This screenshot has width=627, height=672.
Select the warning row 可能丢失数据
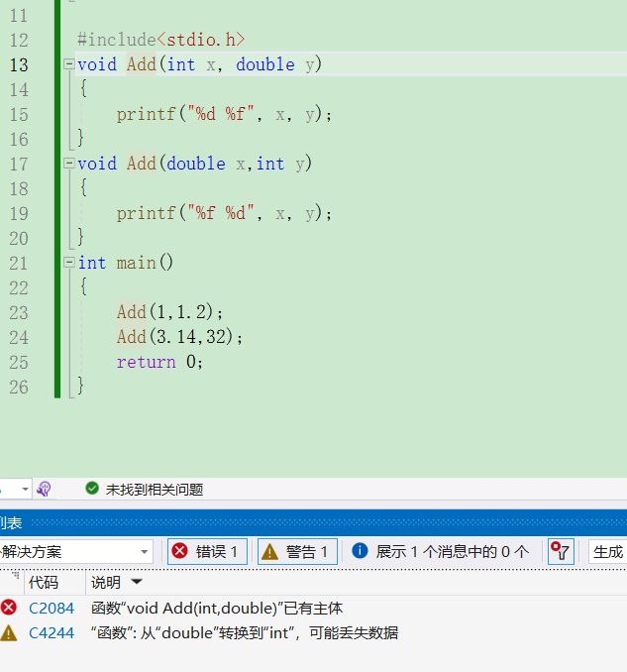tap(313, 633)
